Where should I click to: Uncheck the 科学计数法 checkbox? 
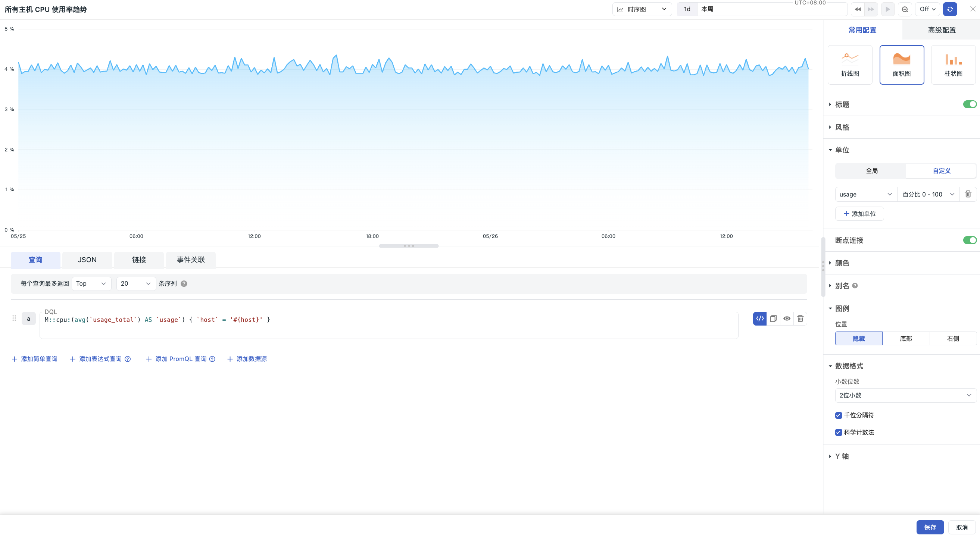[839, 432]
